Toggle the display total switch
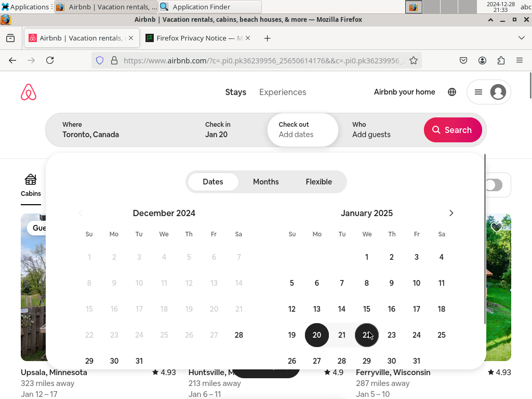The width and height of the screenshot is (532, 399). 494,185
